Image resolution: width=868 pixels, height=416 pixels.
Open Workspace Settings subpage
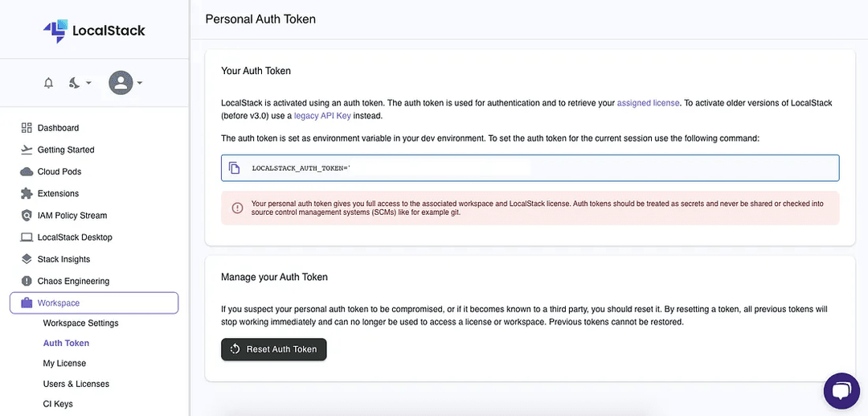click(81, 323)
